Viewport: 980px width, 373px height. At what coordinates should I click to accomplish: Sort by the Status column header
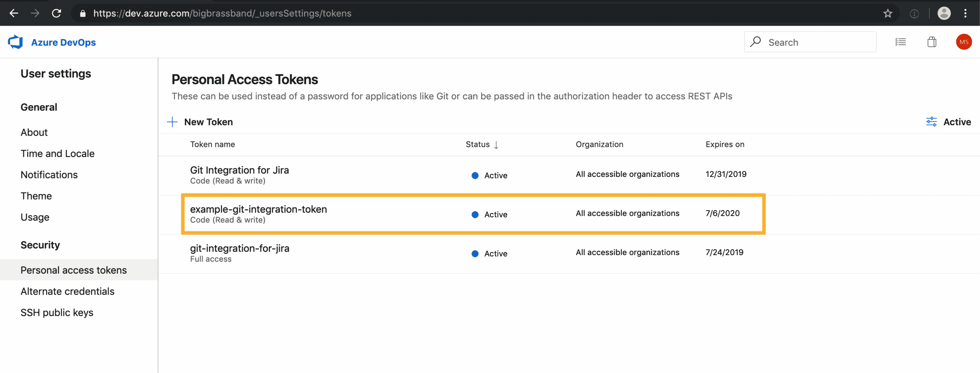(x=477, y=144)
